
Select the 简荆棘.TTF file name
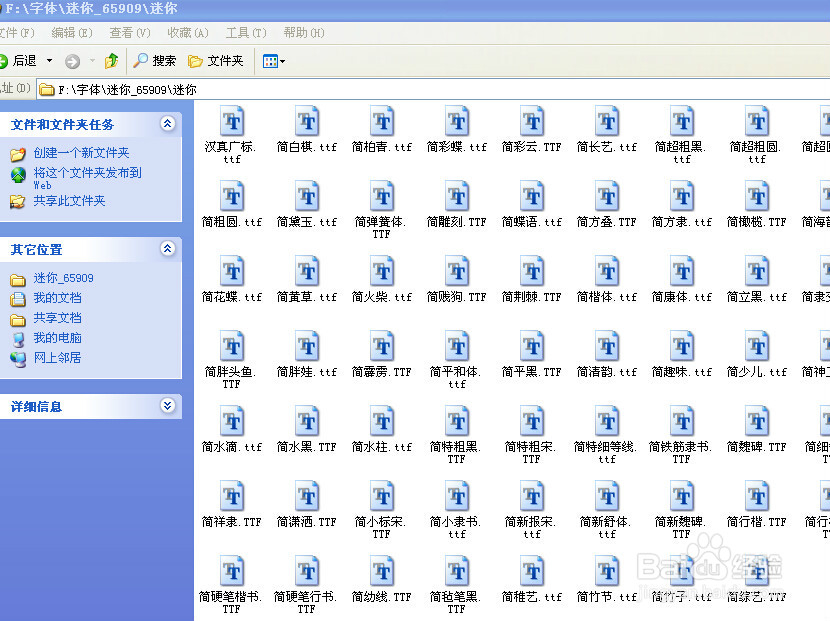pyautogui.click(x=531, y=298)
